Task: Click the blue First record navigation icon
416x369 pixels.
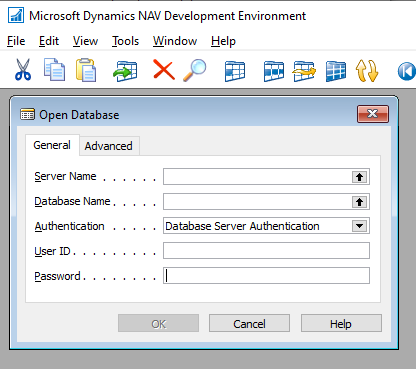Action: click(407, 71)
